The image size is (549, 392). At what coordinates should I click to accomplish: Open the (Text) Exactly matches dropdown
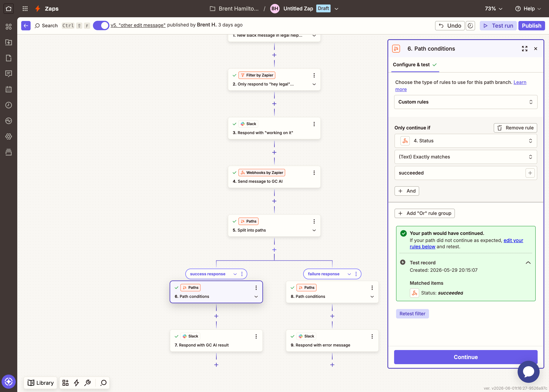point(465,157)
